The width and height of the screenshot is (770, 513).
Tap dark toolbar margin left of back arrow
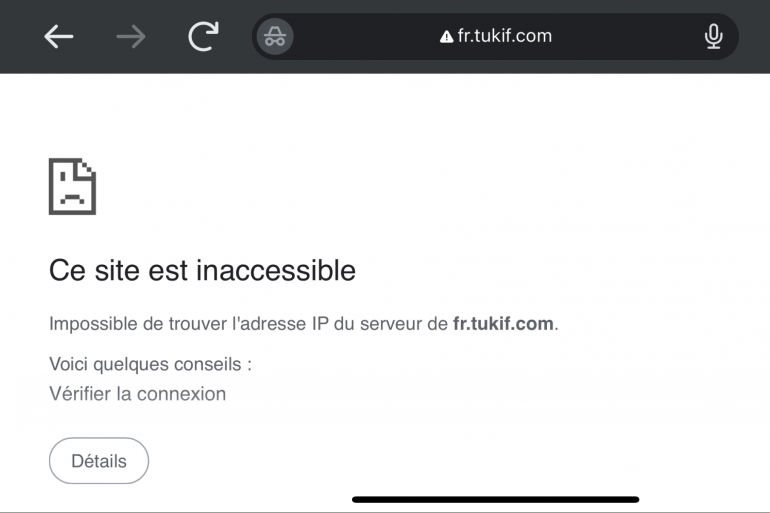pos(21,36)
